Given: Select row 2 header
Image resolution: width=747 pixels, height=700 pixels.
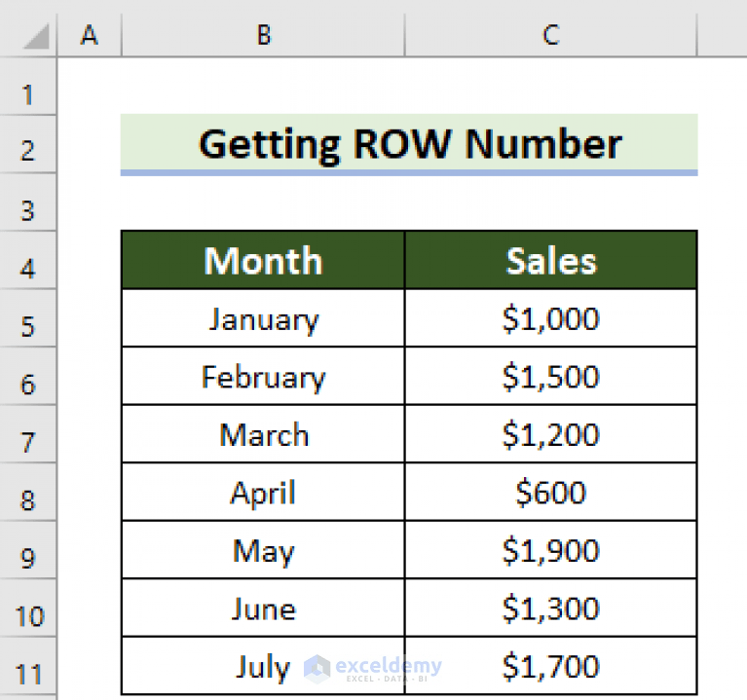Looking at the screenshot, I should (28, 144).
